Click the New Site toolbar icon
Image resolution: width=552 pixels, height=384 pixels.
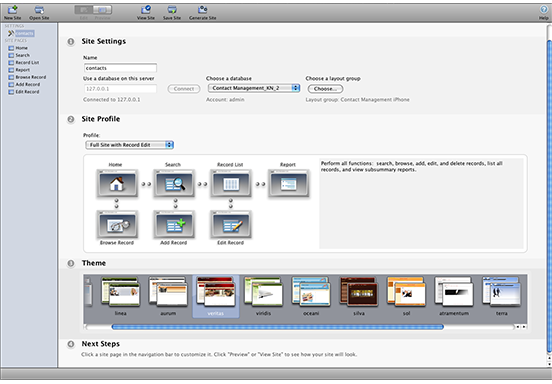point(12,12)
